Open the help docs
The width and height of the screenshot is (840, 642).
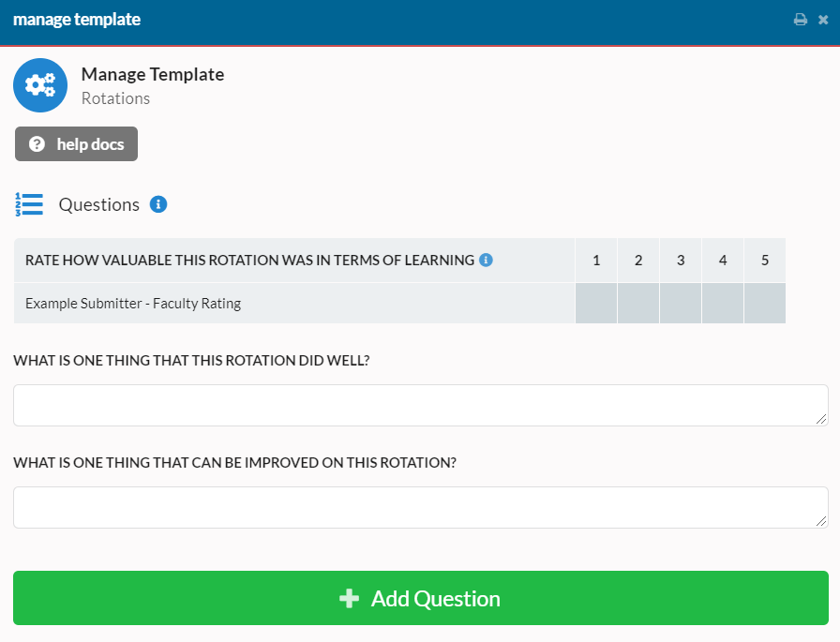(76, 143)
